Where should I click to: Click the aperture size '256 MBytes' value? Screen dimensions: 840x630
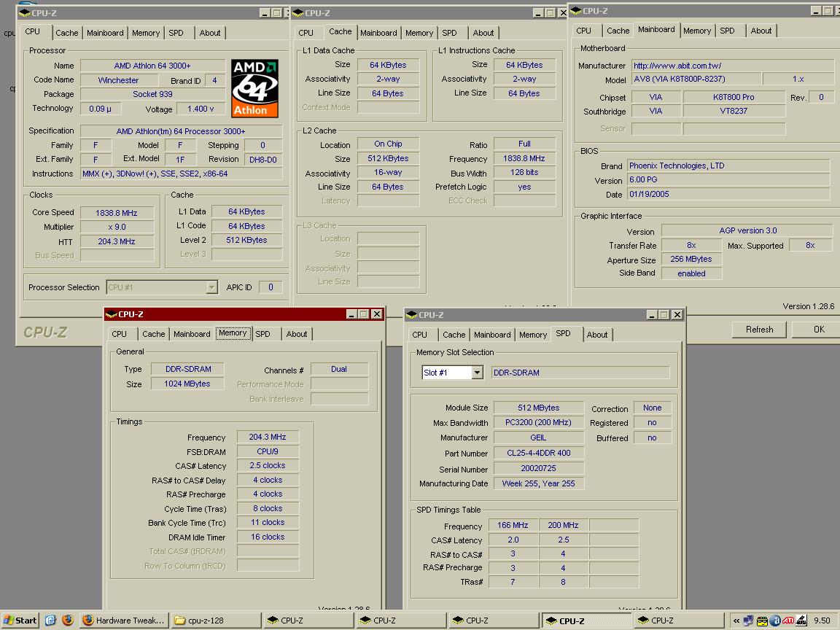691,260
